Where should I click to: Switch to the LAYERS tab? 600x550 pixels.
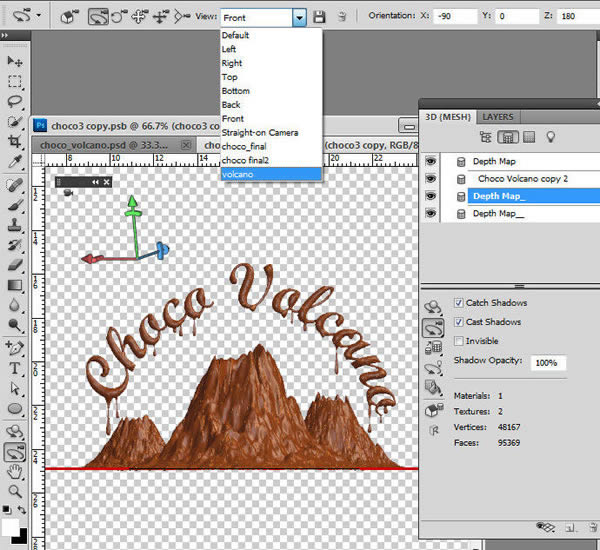click(497, 117)
